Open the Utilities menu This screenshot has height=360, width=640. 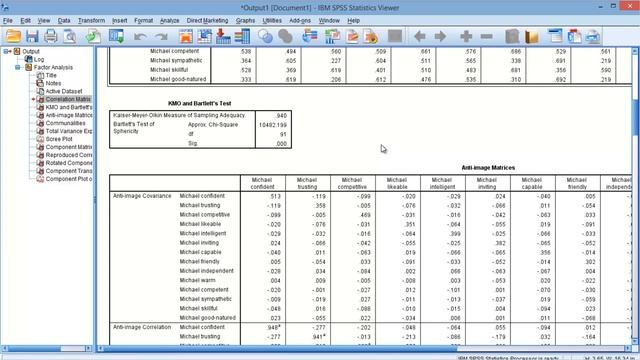[272, 20]
